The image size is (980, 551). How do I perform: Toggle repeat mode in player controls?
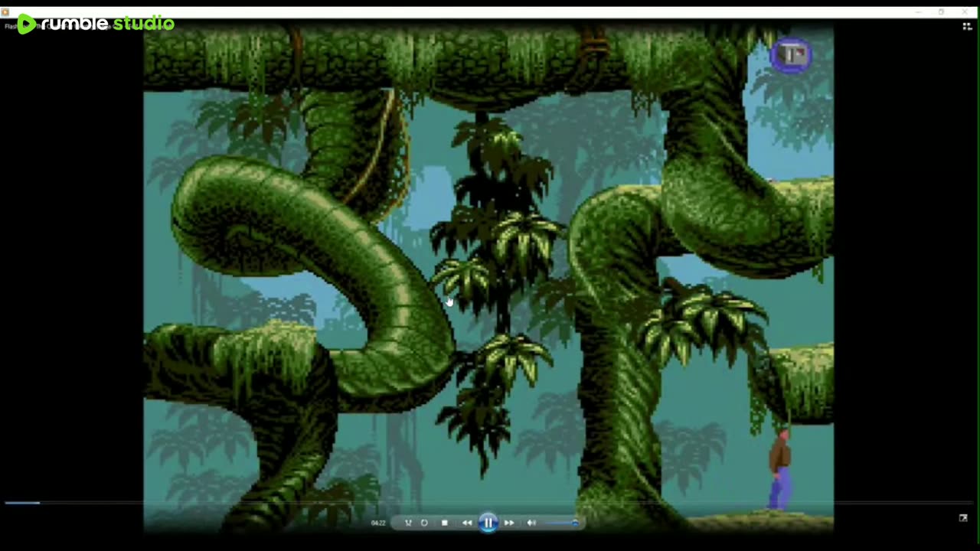[424, 523]
